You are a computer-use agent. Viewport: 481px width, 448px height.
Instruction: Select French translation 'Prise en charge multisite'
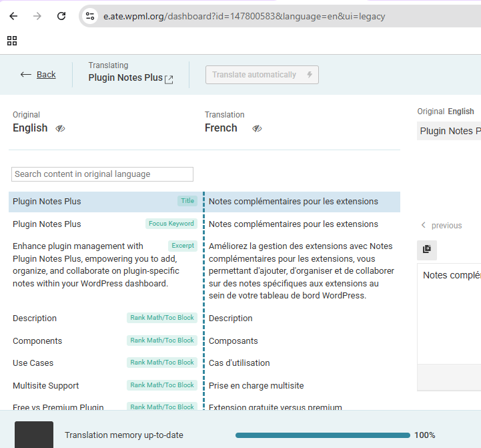click(256, 386)
